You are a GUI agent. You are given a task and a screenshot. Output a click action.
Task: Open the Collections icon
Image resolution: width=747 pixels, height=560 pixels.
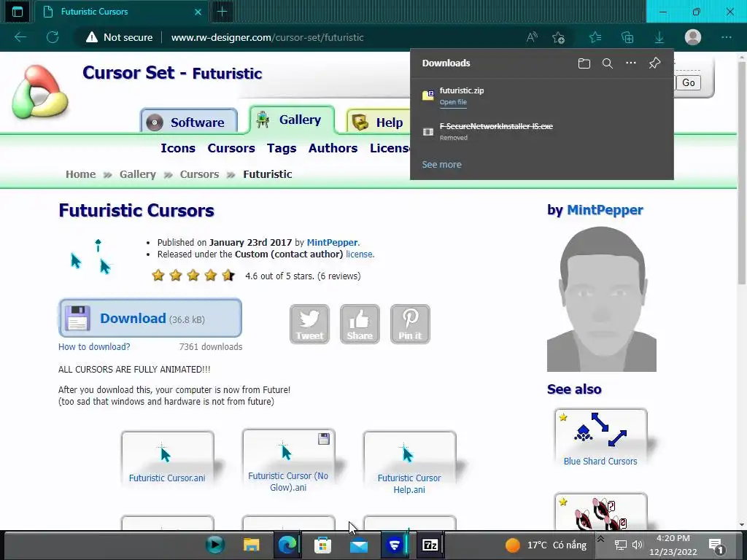click(x=627, y=37)
